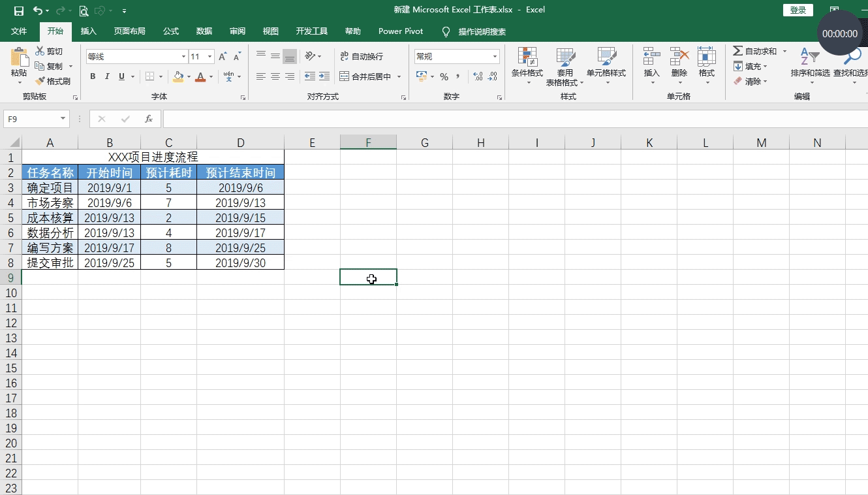Toggle Italic formatting
The image size is (868, 495).
point(107,77)
